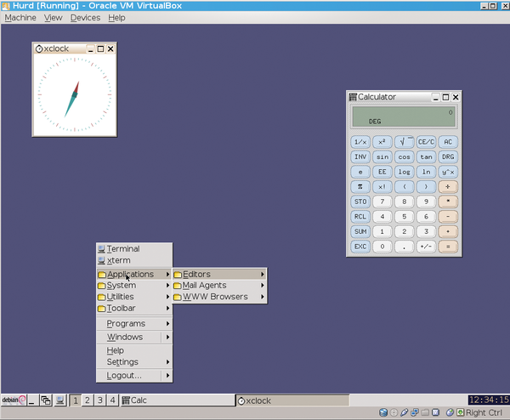Open the VirtualBox Machine menu
The image size is (510, 420).
tap(20, 18)
